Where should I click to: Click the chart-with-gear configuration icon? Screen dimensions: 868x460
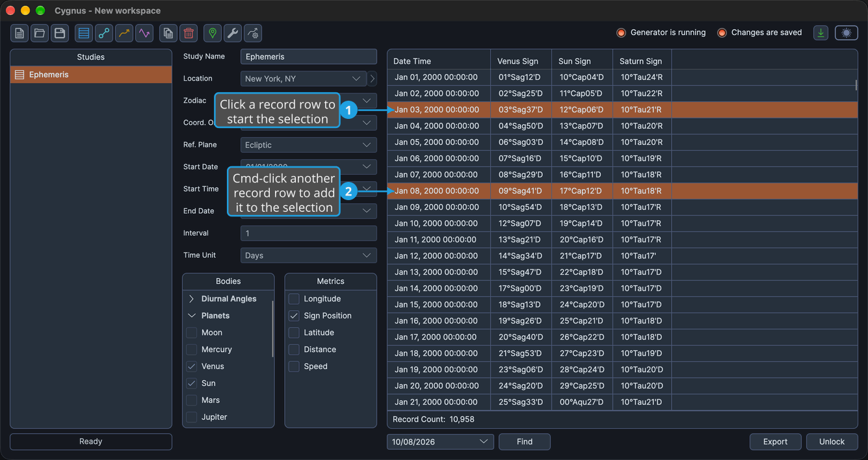(x=253, y=33)
